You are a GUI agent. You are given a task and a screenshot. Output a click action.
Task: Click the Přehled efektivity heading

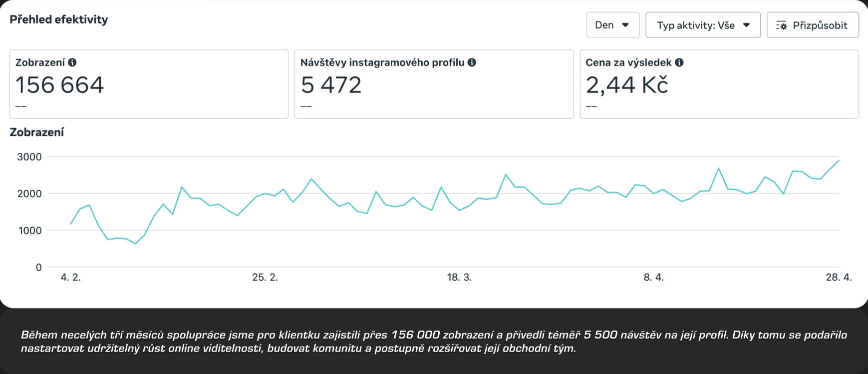click(59, 19)
